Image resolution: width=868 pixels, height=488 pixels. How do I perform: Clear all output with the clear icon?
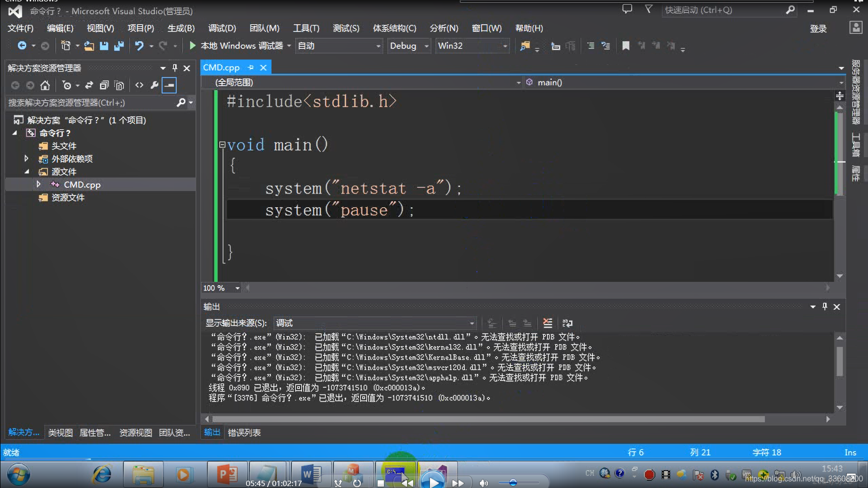tap(548, 323)
